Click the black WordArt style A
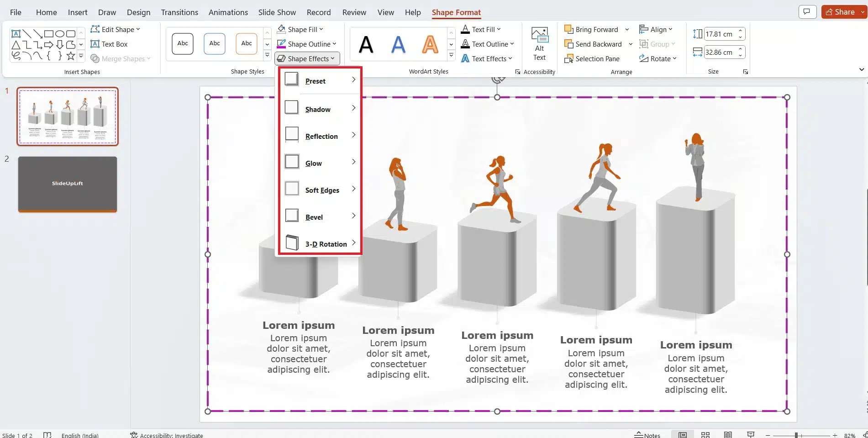 point(366,45)
